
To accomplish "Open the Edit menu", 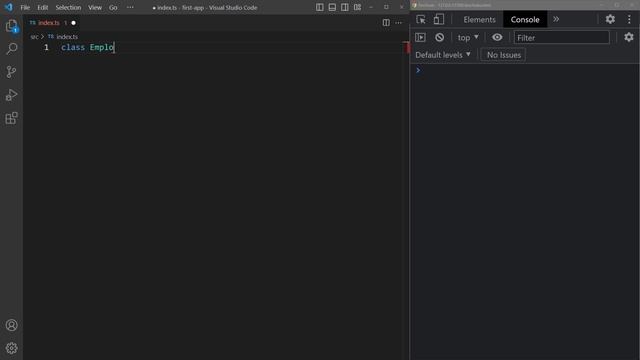I will point(42,7).
